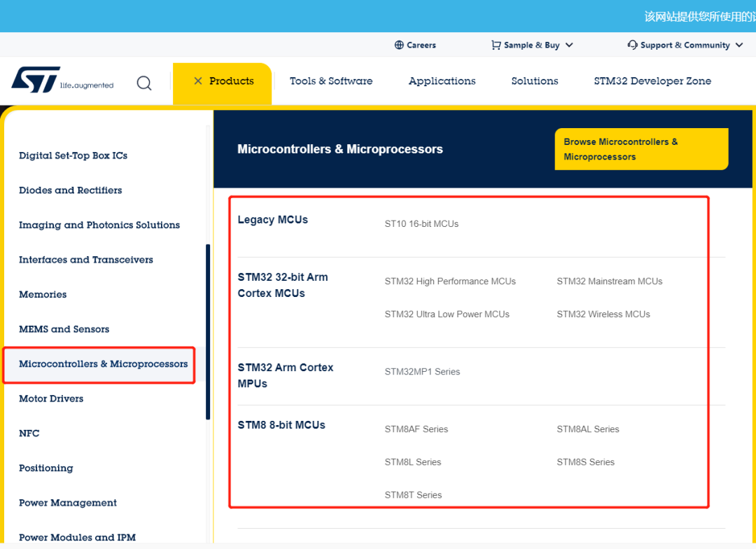Screen dimensions: 756x549
Task: Click the Sample & Buy cart icon
Action: [x=496, y=45]
